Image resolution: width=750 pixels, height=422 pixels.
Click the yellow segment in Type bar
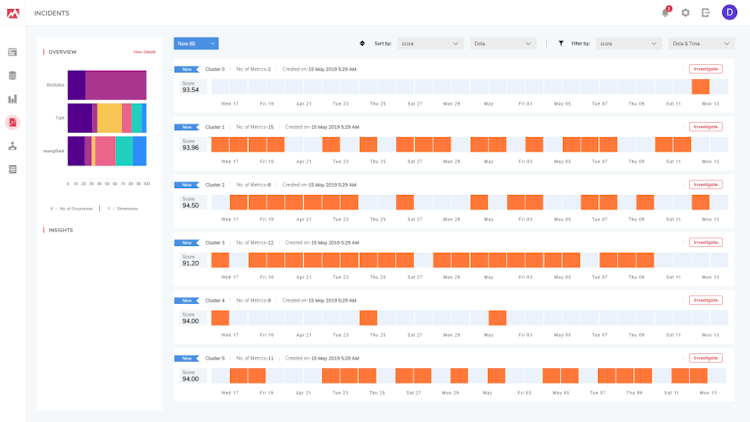click(x=109, y=118)
